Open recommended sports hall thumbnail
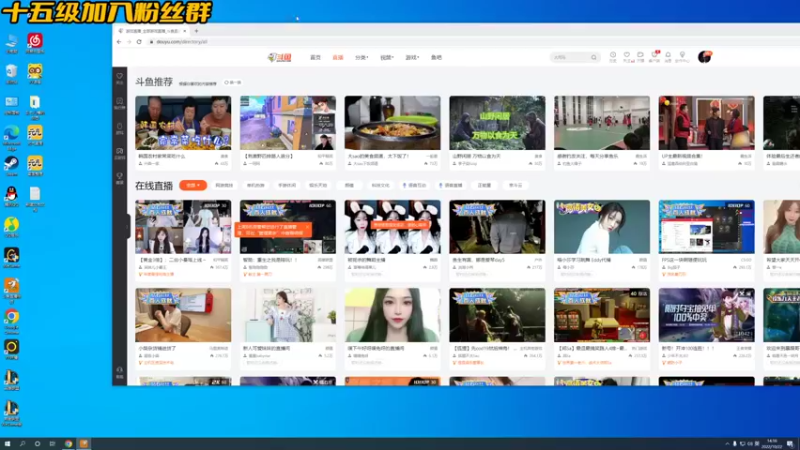 pyautogui.click(x=602, y=123)
